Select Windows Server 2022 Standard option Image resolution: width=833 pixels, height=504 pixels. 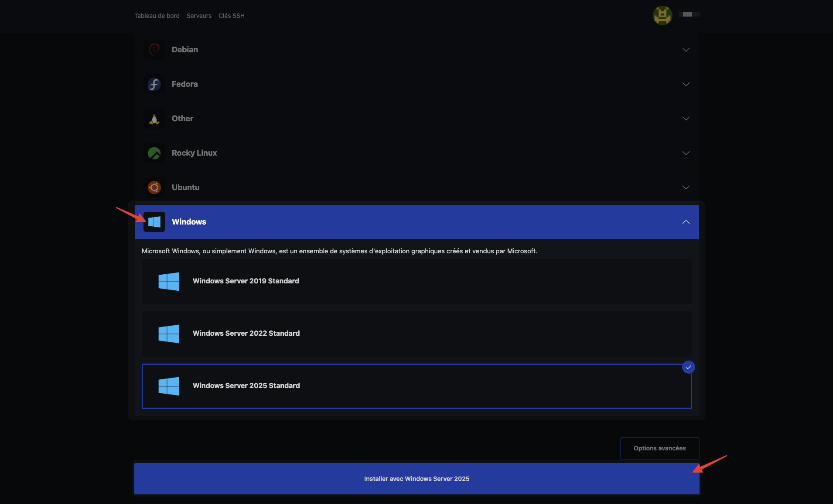pyautogui.click(x=417, y=334)
